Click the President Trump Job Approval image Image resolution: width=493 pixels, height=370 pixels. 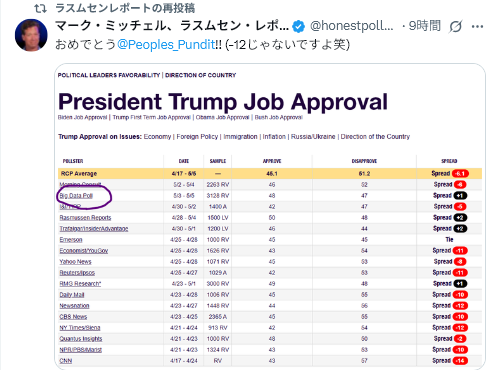[270, 216]
